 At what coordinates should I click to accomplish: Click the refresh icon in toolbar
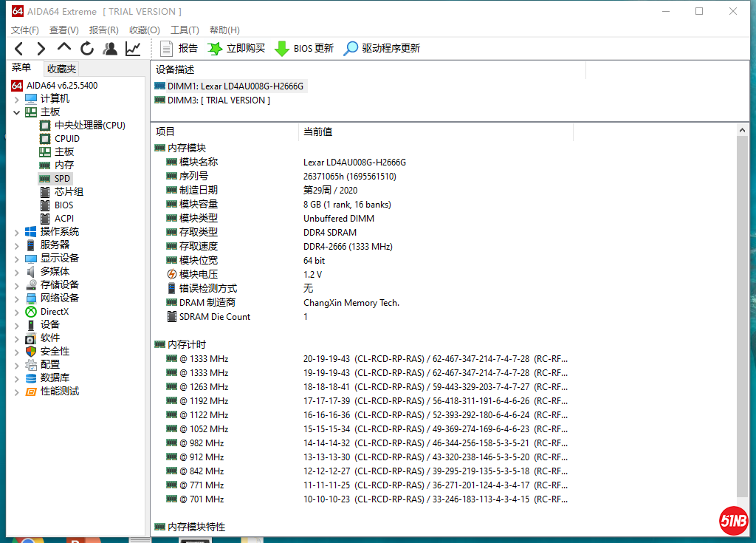pos(87,49)
